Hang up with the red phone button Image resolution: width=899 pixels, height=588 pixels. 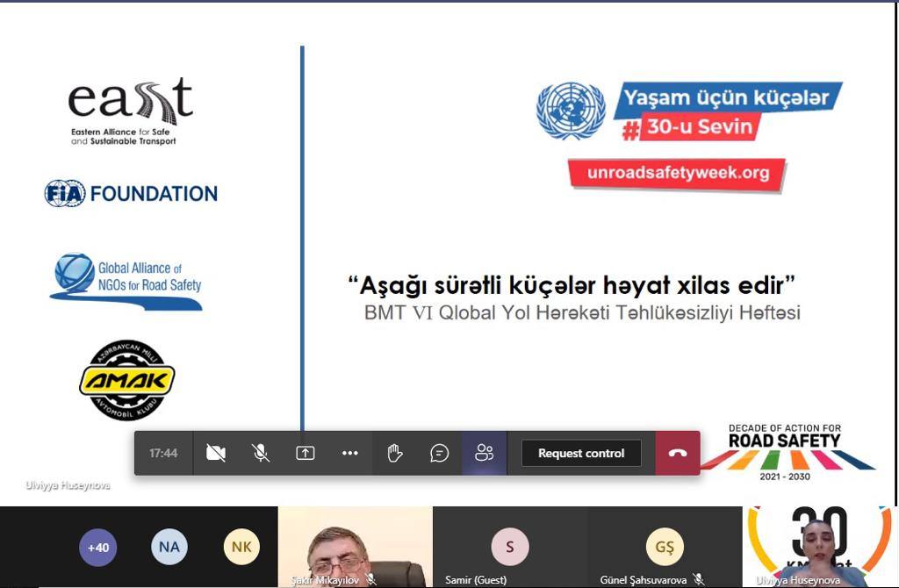point(677,453)
